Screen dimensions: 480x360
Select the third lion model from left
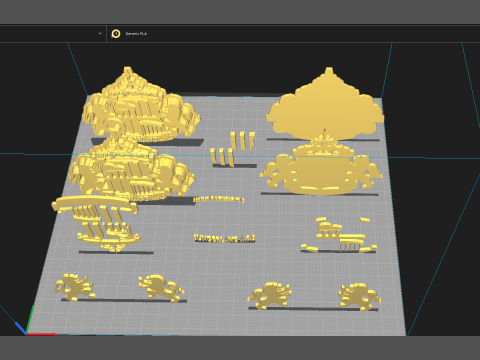click(269, 296)
